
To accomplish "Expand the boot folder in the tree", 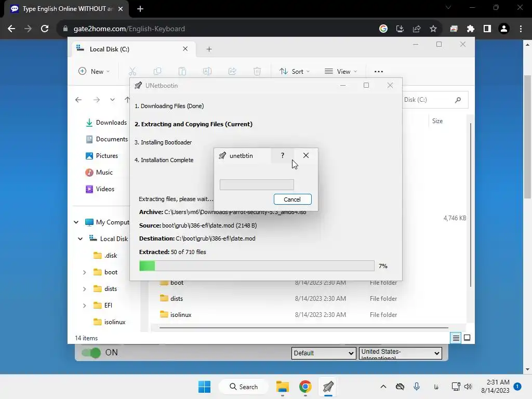I will pyautogui.click(x=85, y=272).
